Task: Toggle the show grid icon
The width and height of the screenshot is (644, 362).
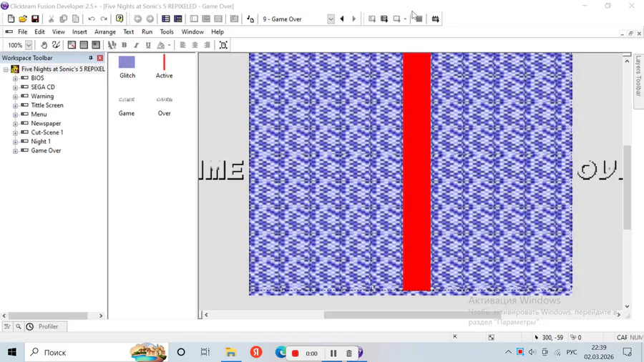Action: coord(72,45)
